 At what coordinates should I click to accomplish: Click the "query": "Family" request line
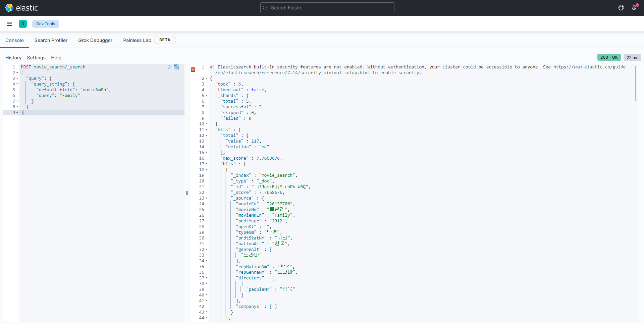pyautogui.click(x=58, y=96)
